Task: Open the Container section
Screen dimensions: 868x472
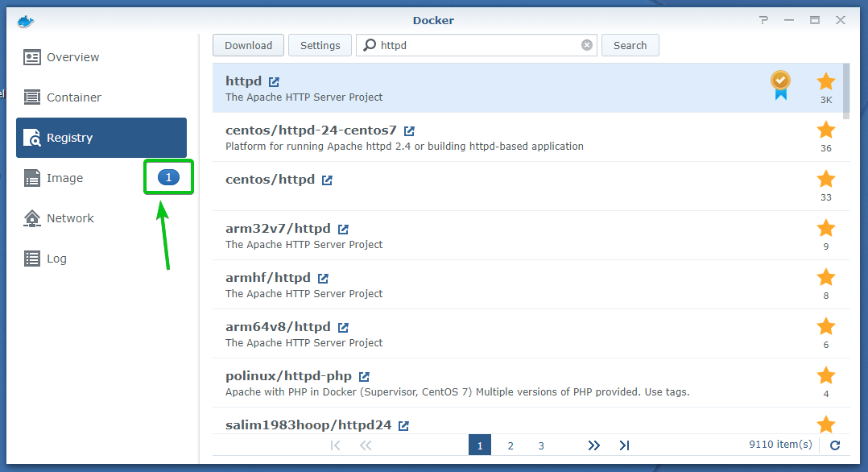Action: pyautogui.click(x=73, y=97)
